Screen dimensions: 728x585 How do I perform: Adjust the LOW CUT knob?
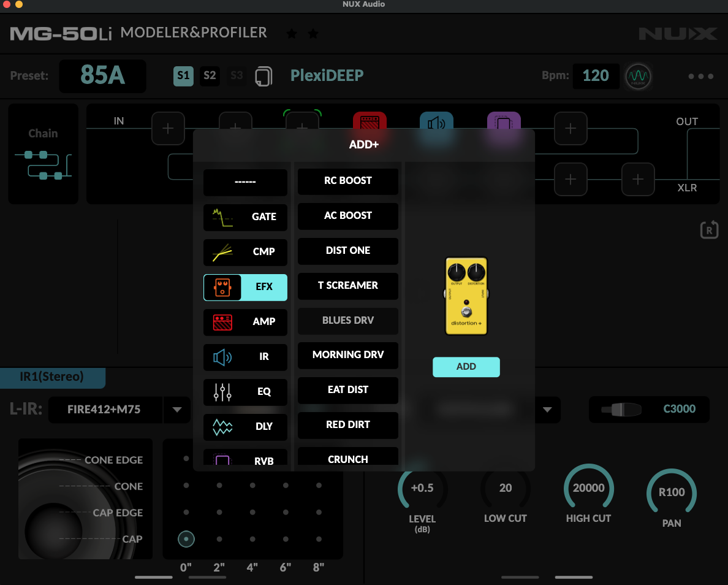click(x=505, y=489)
